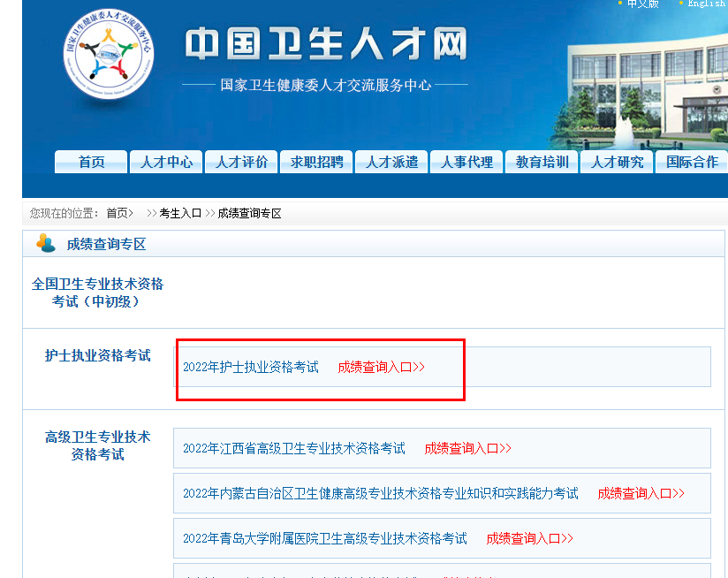728x578 pixels.
Task: Click the 国家卫生健康委人才交流服务中心 subtitle
Action: [x=325, y=85]
